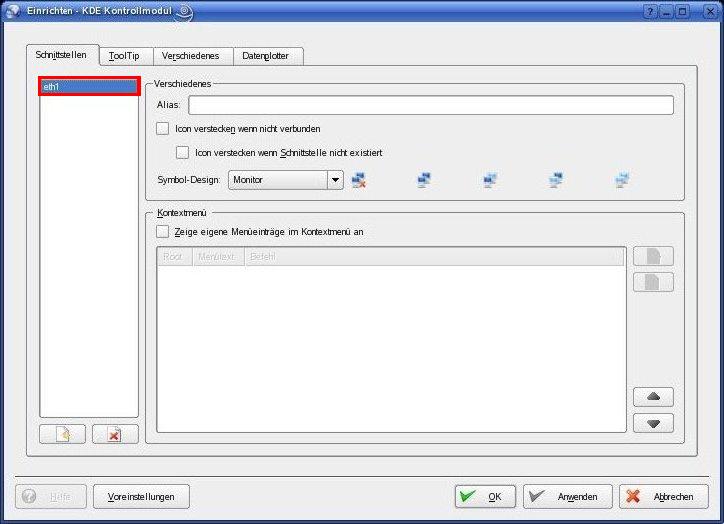Open the Datenplotter tab
The height and width of the screenshot is (524, 724).
(x=268, y=56)
